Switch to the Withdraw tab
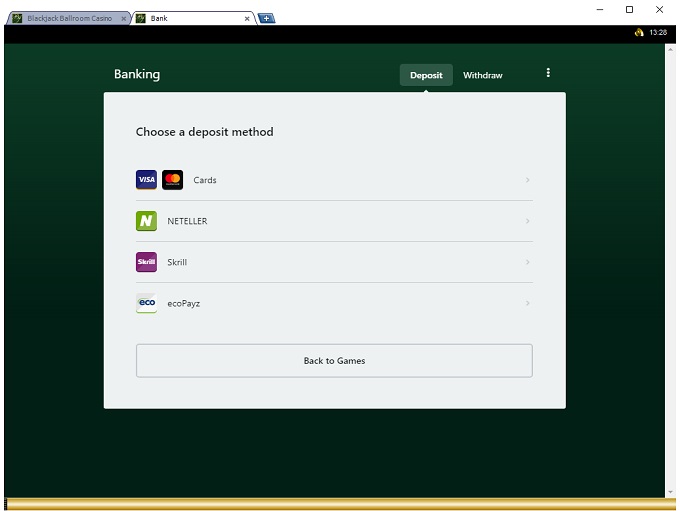680x511 pixels. 482,75
